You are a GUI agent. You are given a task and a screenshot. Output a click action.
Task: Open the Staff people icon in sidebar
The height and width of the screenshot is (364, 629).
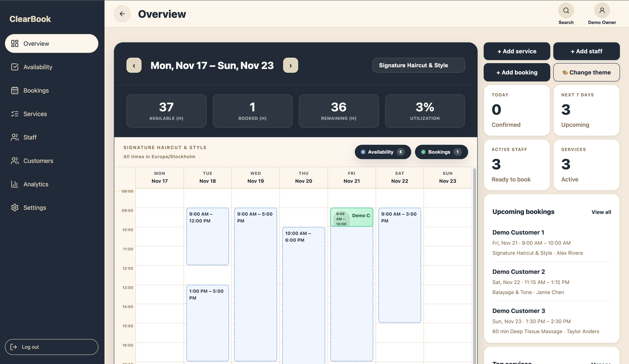15,137
